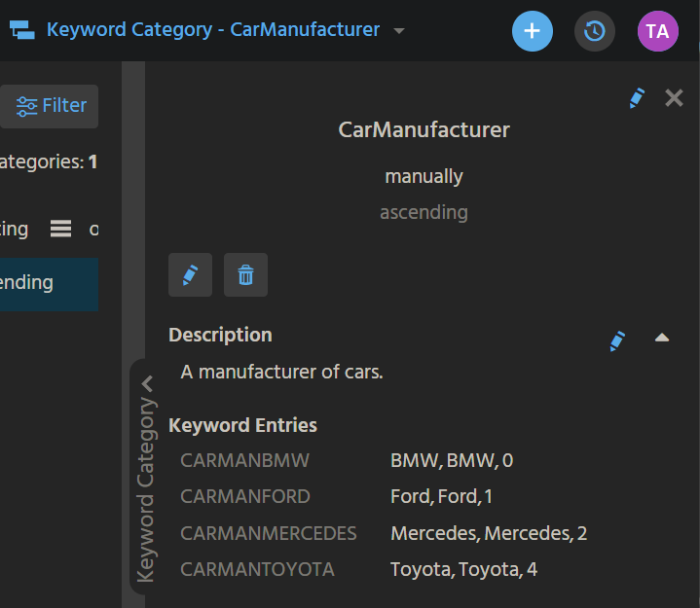Collapse the vertical Keyword Category side tab

[x=146, y=478]
